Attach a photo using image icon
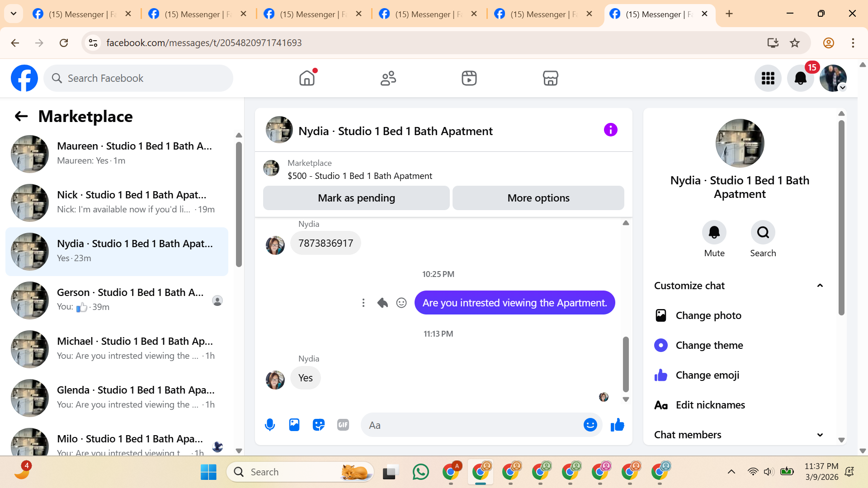 294,425
